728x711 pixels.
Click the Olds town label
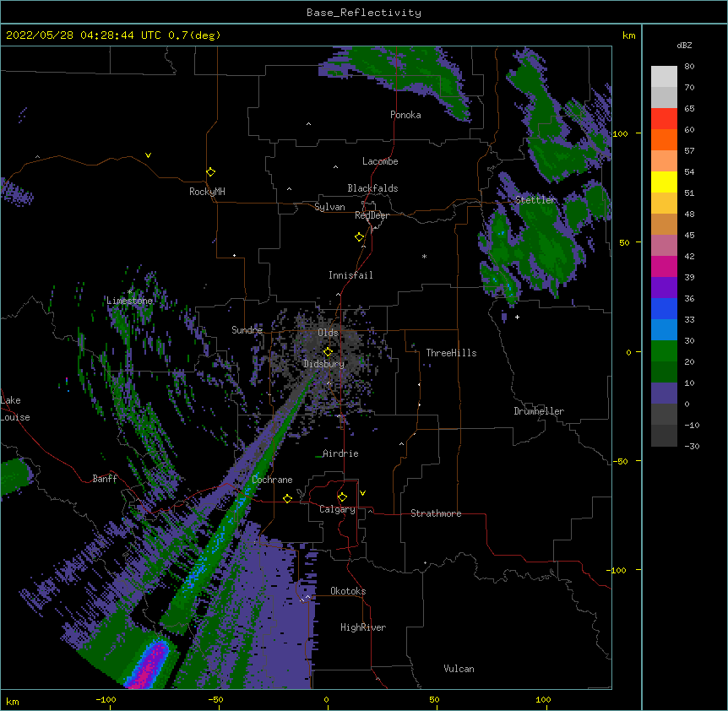328,333
